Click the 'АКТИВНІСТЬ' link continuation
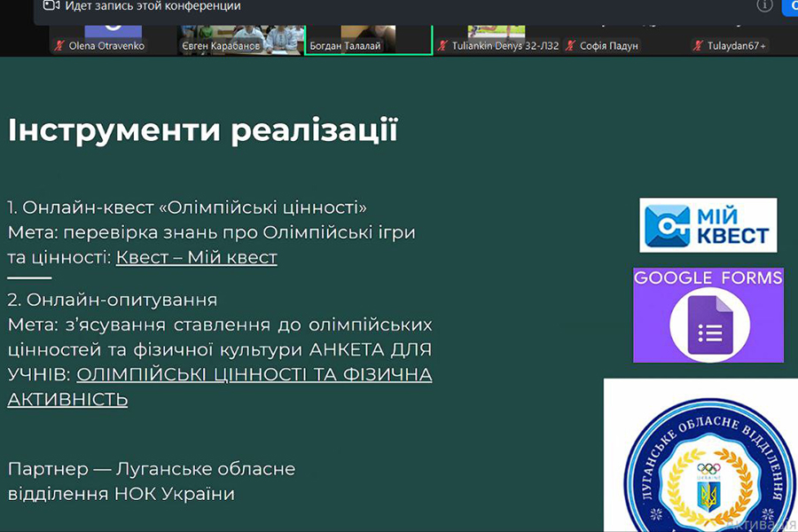Screen dimensions: 798x532 pyautogui.click(x=67, y=400)
